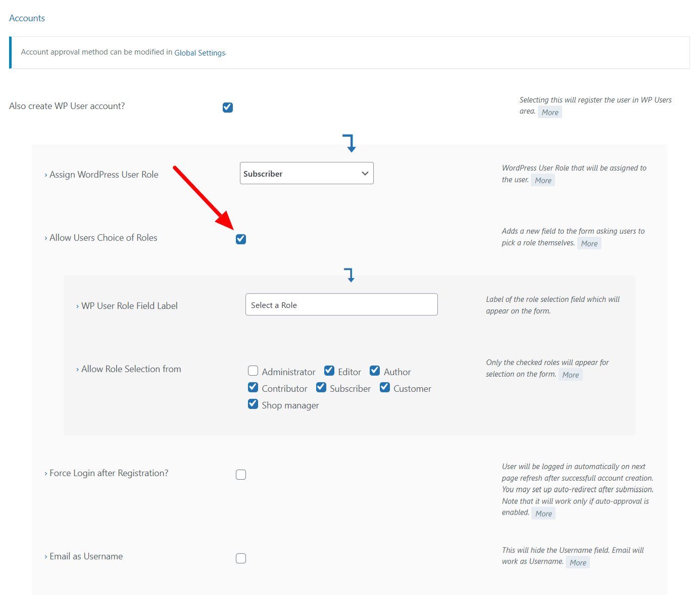Disable Allow Users Choice of Roles
698x616 pixels.
coord(241,239)
